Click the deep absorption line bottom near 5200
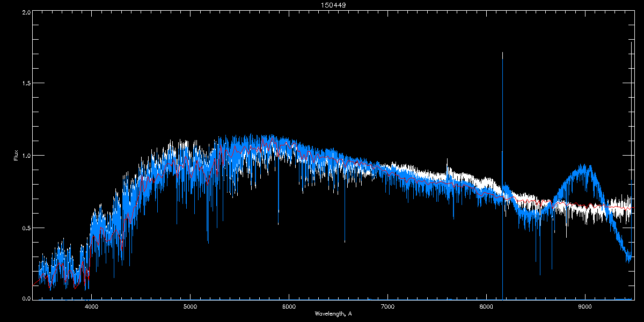Viewport: 644px width, 322px height. tap(208, 242)
